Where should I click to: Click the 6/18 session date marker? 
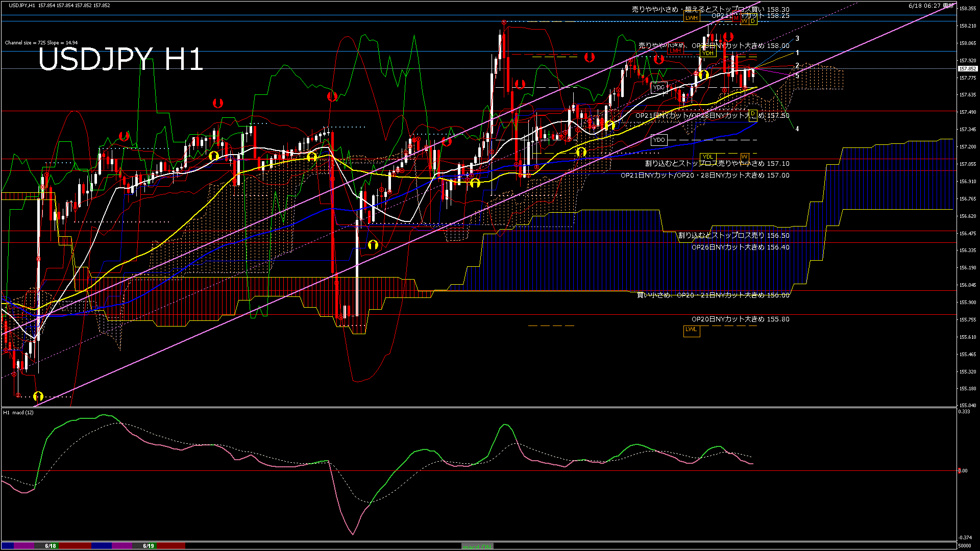[x=50, y=546]
